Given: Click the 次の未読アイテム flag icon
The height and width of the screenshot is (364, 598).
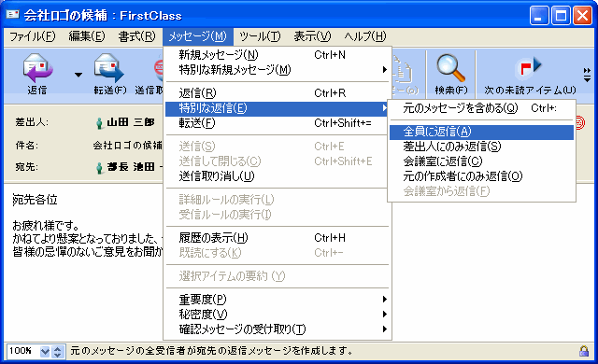Looking at the screenshot, I should click(530, 67).
